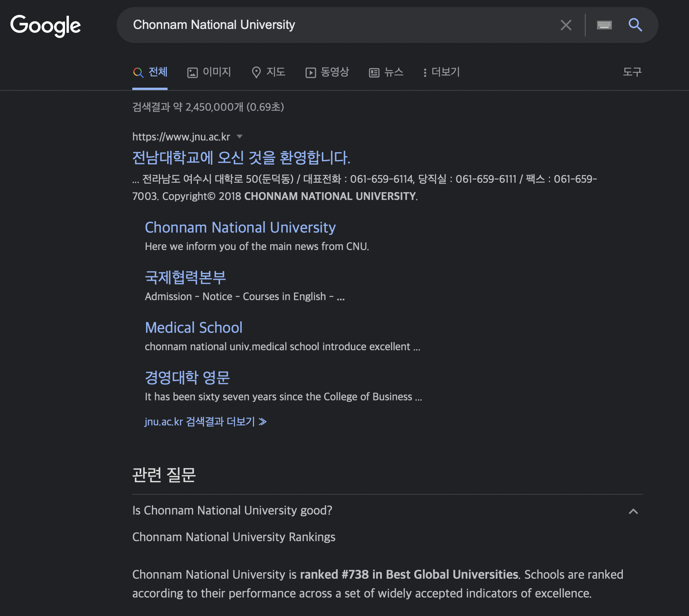Click the Google logo
The width and height of the screenshot is (689, 616).
tap(45, 25)
